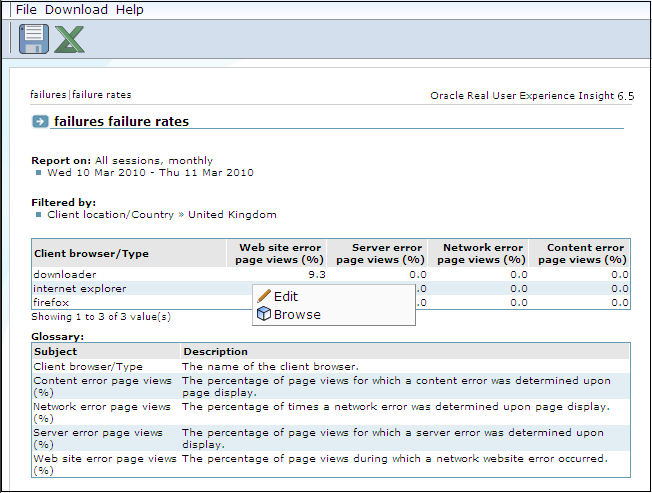Viewport: 652px width, 493px height.
Task: Click the 'Glossary:' heading
Action: pyautogui.click(x=57, y=336)
